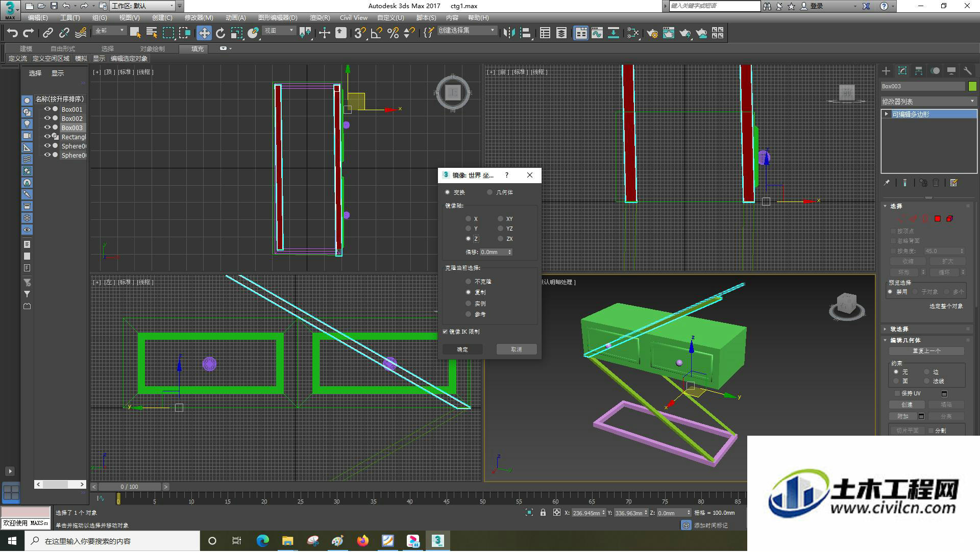Toggle the 镜像 IK 限制 checkbox
Image resolution: width=980 pixels, height=552 pixels.
(445, 332)
